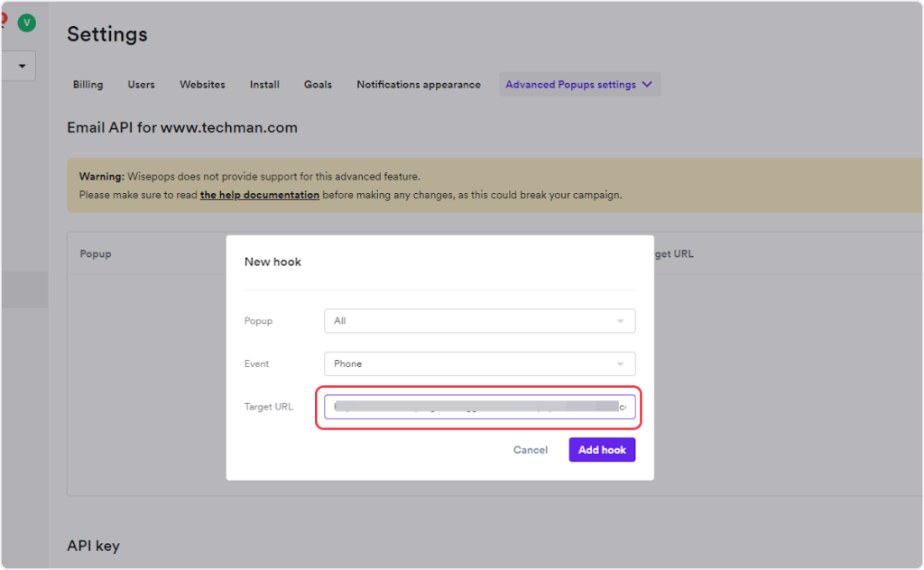Click the Add hook button

602,450
